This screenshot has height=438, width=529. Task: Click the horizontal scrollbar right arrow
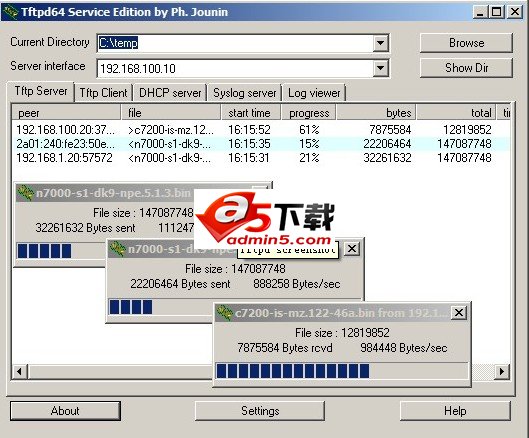tap(502, 372)
